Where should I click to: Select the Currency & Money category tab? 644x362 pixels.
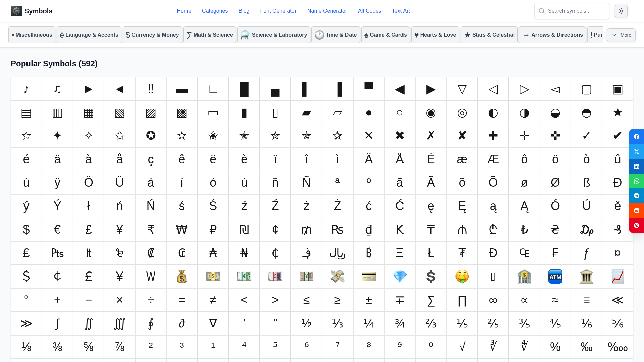(x=152, y=35)
